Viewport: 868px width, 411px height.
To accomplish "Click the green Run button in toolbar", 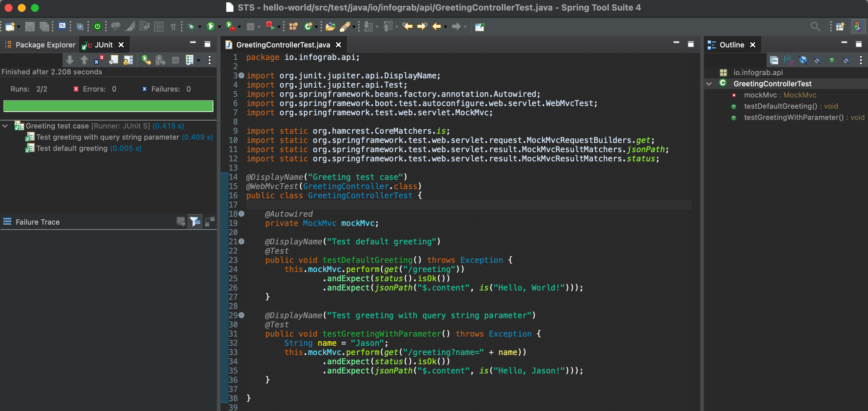I will point(211,26).
